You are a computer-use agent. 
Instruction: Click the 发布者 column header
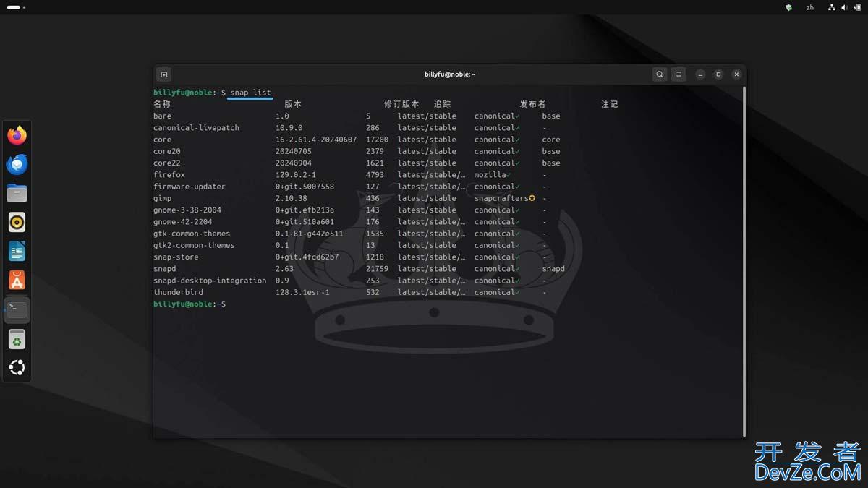532,104
